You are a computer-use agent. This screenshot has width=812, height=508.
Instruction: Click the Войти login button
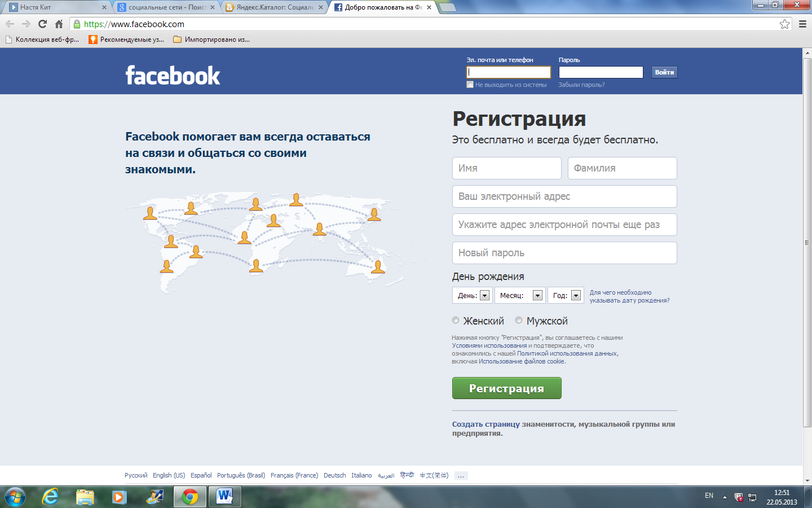(x=664, y=72)
